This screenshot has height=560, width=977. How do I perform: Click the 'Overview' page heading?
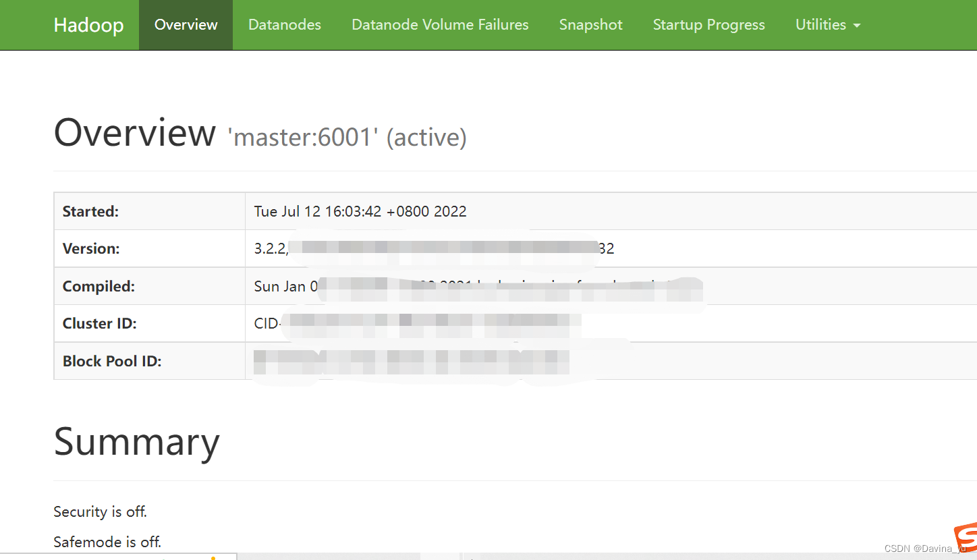point(135,132)
